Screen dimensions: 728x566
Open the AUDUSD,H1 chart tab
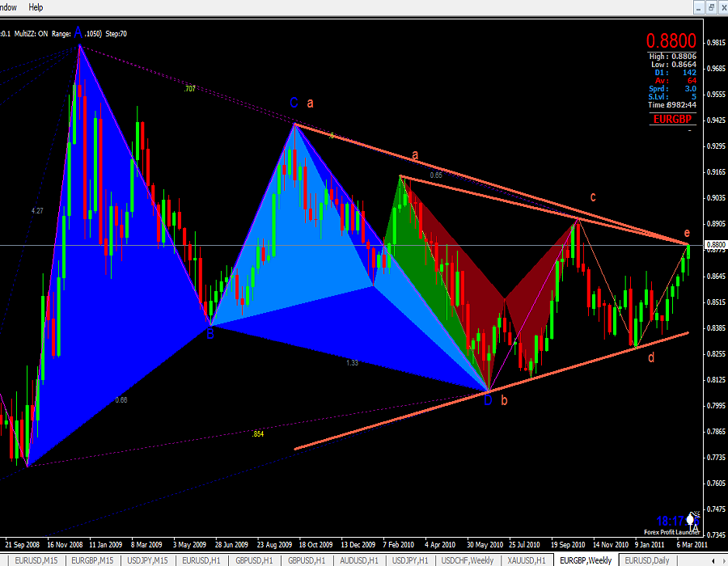tap(359, 560)
